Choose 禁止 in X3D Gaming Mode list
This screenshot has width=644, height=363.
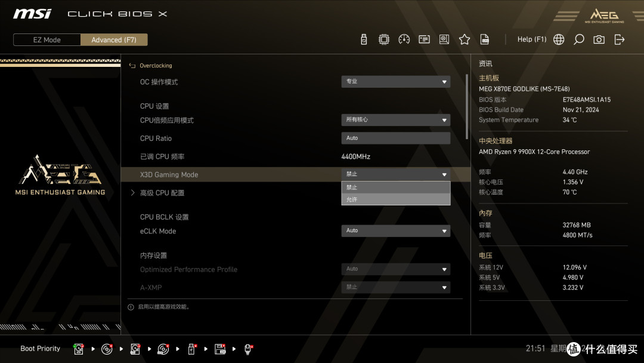click(x=395, y=187)
